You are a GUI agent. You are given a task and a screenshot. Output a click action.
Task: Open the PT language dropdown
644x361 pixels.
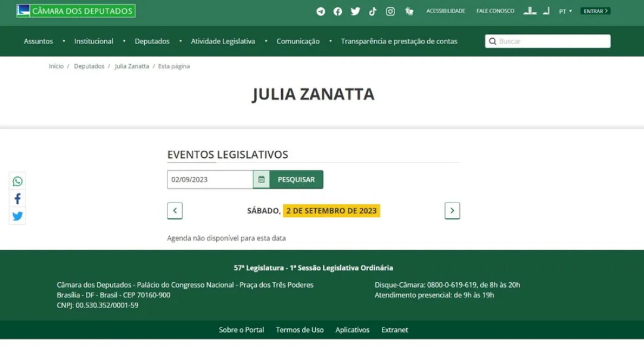point(565,11)
